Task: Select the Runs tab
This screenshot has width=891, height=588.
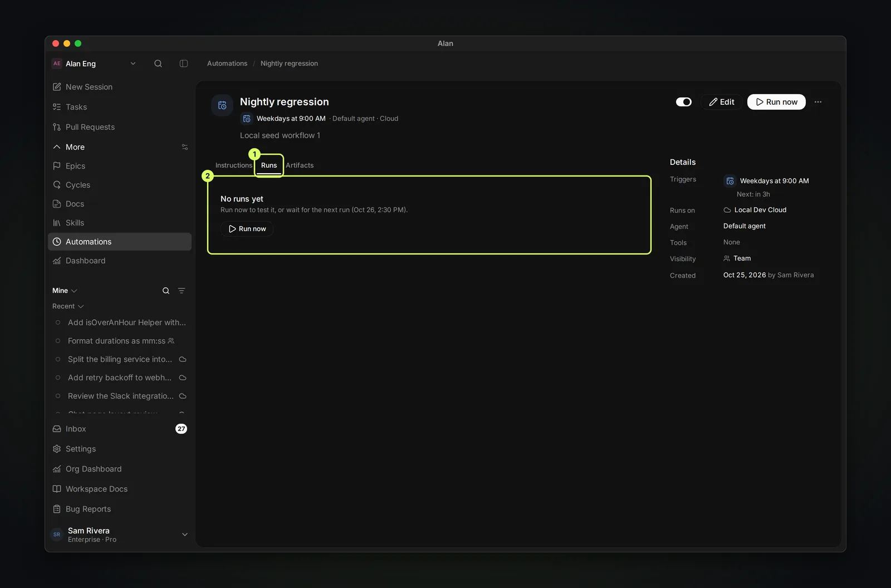Action: 269,165
